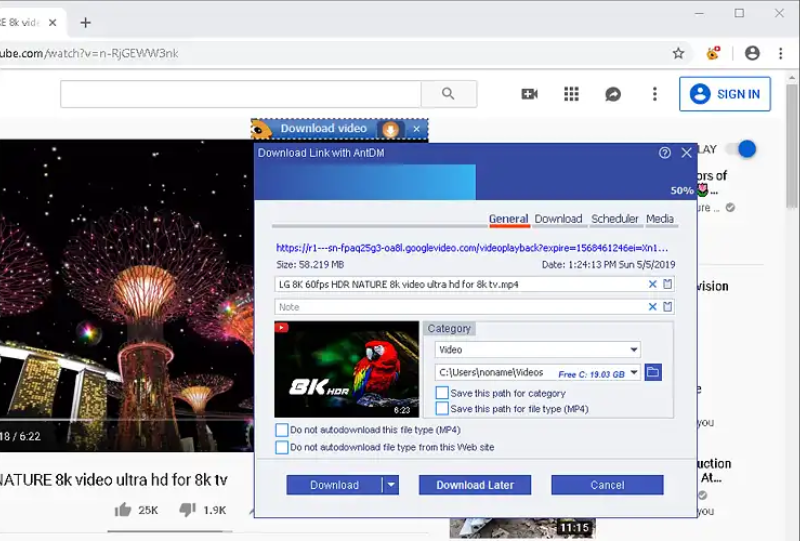The width and height of the screenshot is (800, 541).
Task: Open Chrome's three-dot menu
Action: click(781, 53)
